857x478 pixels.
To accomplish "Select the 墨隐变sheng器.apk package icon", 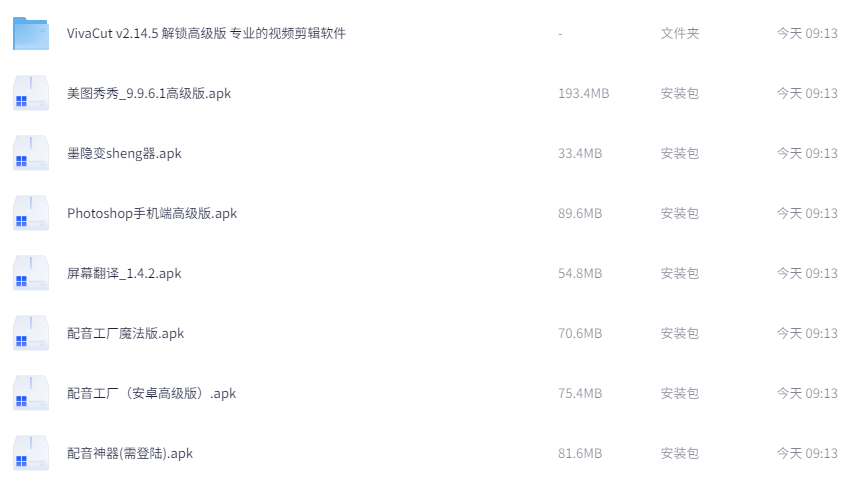I will point(31,154).
